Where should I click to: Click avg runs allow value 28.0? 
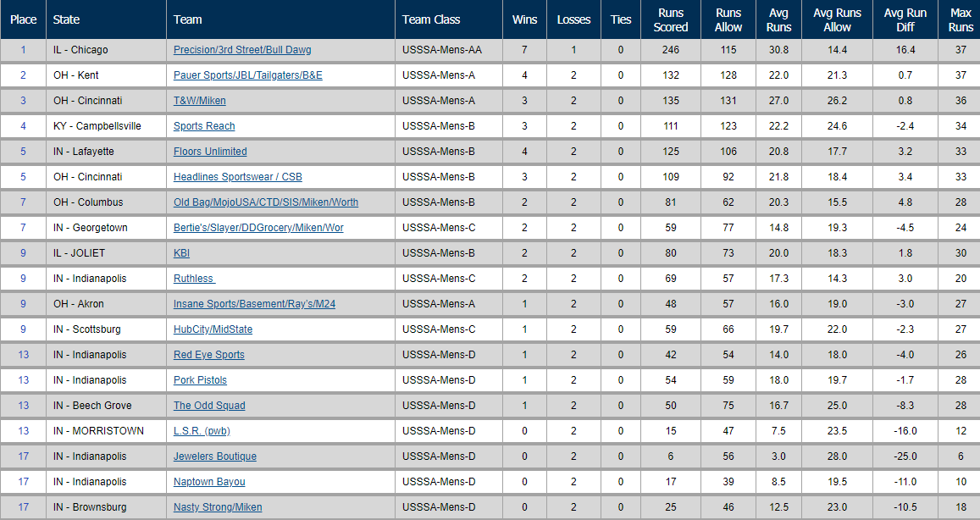click(x=837, y=456)
